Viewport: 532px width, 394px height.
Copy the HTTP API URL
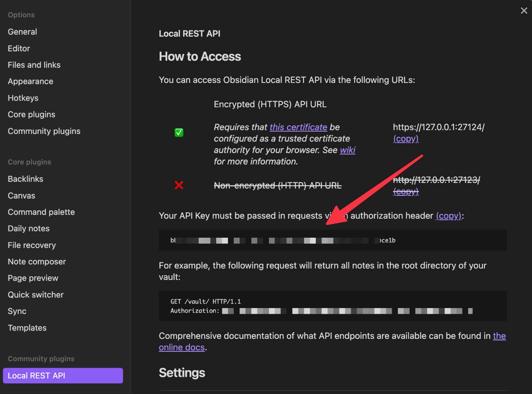(406, 192)
